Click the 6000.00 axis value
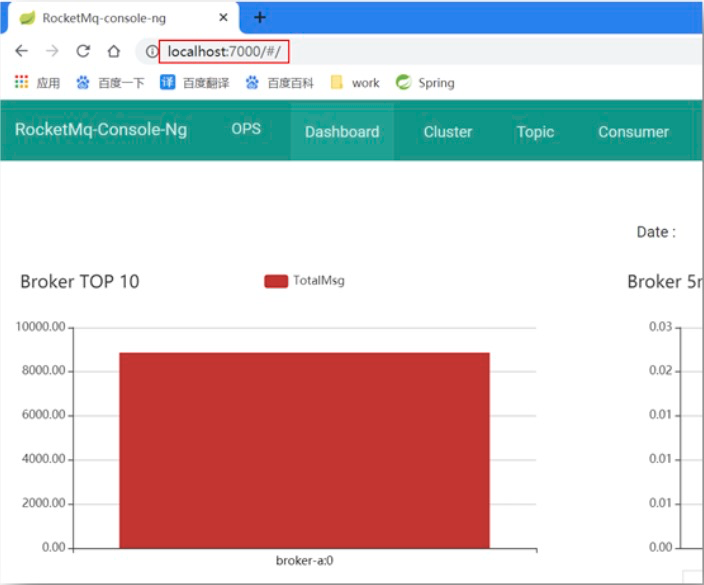 (x=44, y=414)
